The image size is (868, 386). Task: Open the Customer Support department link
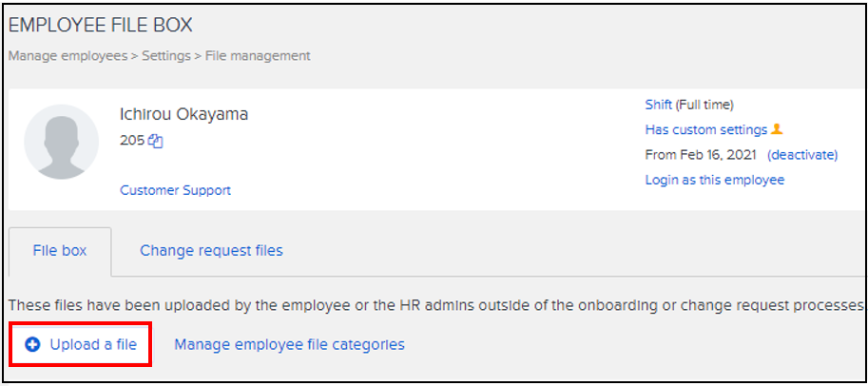point(175,190)
